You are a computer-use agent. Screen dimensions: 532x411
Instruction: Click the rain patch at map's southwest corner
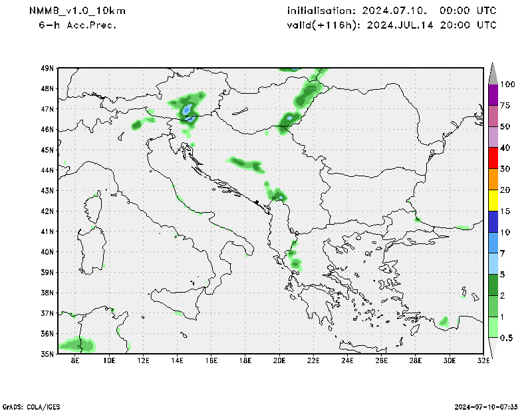(x=76, y=344)
